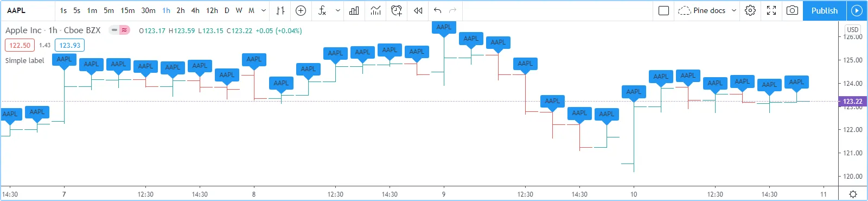Viewport: 868px width, 201px height.
Task: Select the 1s timeframe
Action: click(x=63, y=10)
